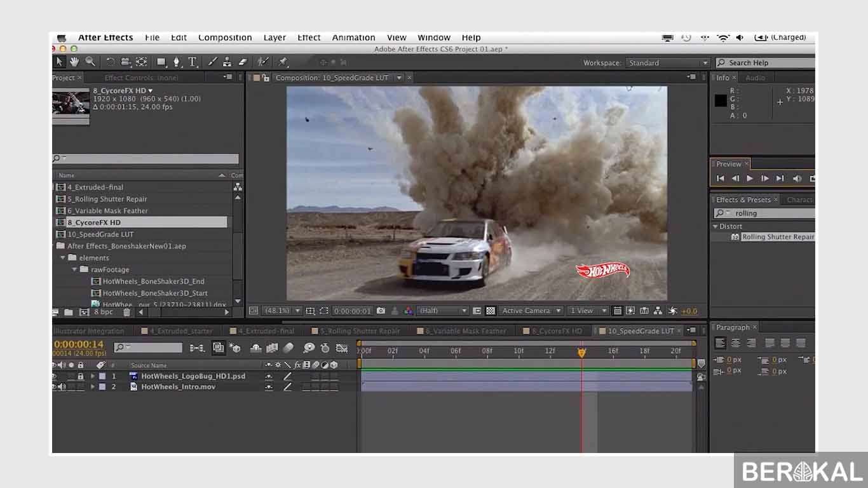Activate the Horizontal Type tool

(193, 62)
